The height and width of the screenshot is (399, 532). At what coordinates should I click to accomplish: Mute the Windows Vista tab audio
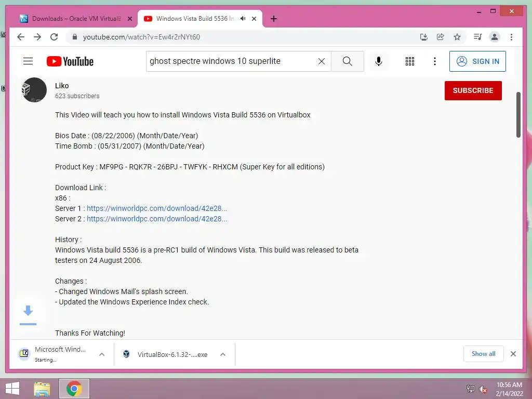[243, 19]
